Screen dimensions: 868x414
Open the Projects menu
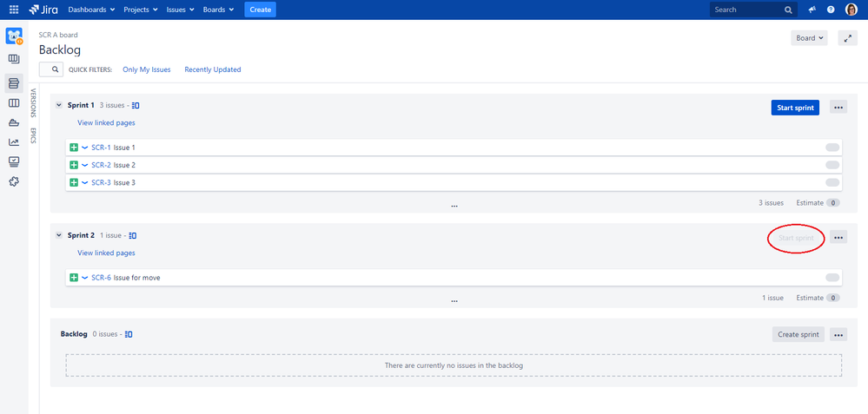coord(141,10)
